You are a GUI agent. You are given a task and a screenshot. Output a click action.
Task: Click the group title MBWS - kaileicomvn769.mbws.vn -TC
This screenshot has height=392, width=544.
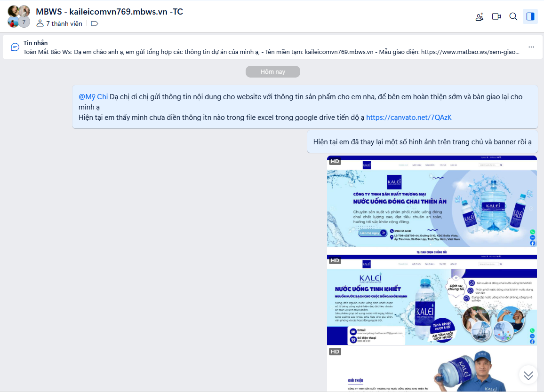pos(109,11)
